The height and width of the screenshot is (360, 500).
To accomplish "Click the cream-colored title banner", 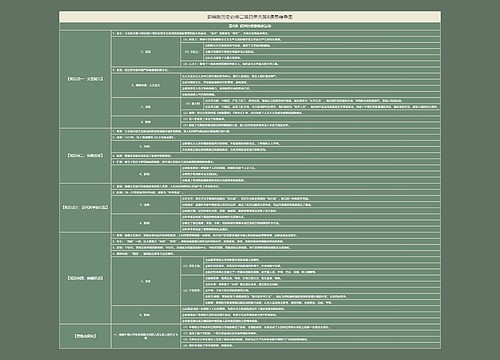I will pyautogui.click(x=250, y=17).
